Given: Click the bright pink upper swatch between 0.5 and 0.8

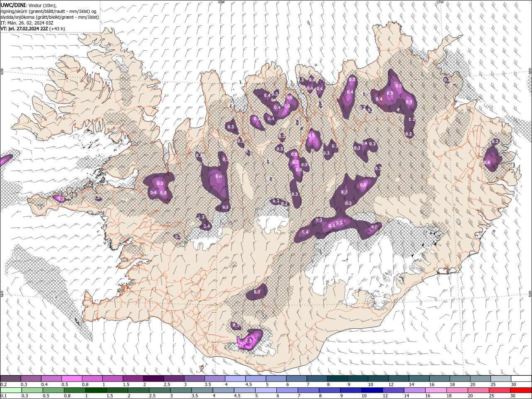Looking at the screenshot, I should [x=72, y=379].
